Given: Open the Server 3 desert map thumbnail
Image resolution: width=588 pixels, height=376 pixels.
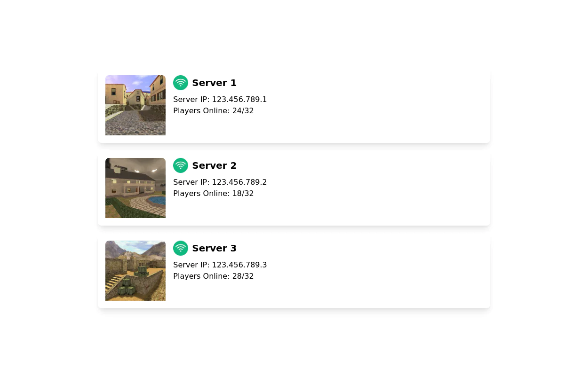Looking at the screenshot, I should click(x=135, y=271).
